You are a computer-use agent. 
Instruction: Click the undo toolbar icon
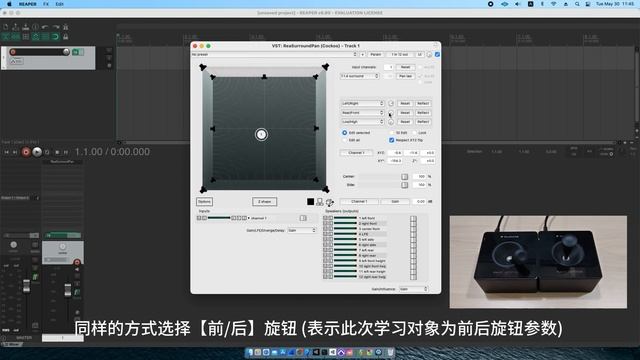45,27
